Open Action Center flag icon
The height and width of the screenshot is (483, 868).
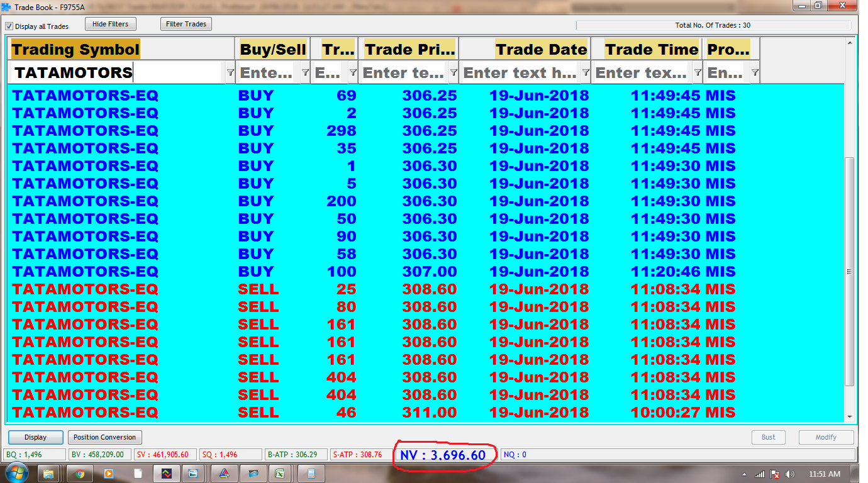[775, 474]
